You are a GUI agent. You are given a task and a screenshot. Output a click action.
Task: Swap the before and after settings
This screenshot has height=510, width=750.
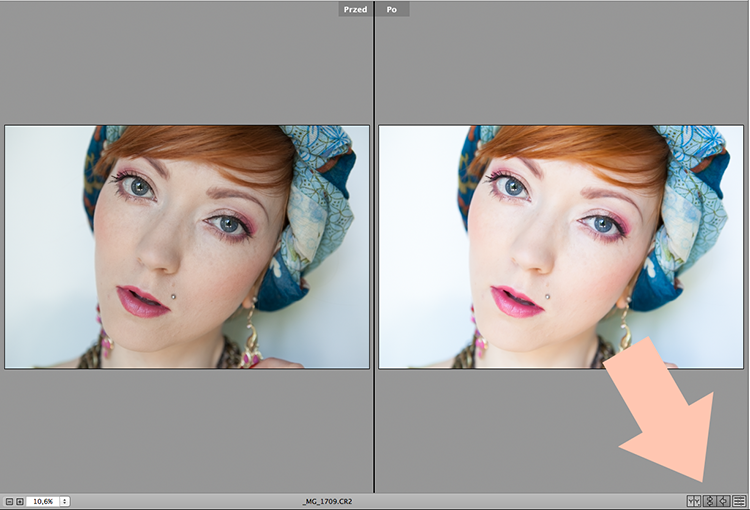[x=709, y=501]
